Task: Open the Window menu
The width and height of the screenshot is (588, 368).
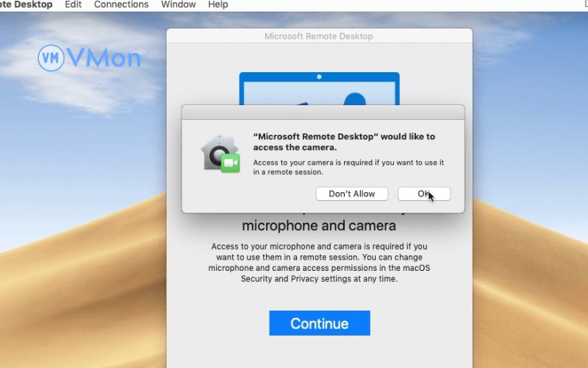Action: [179, 4]
